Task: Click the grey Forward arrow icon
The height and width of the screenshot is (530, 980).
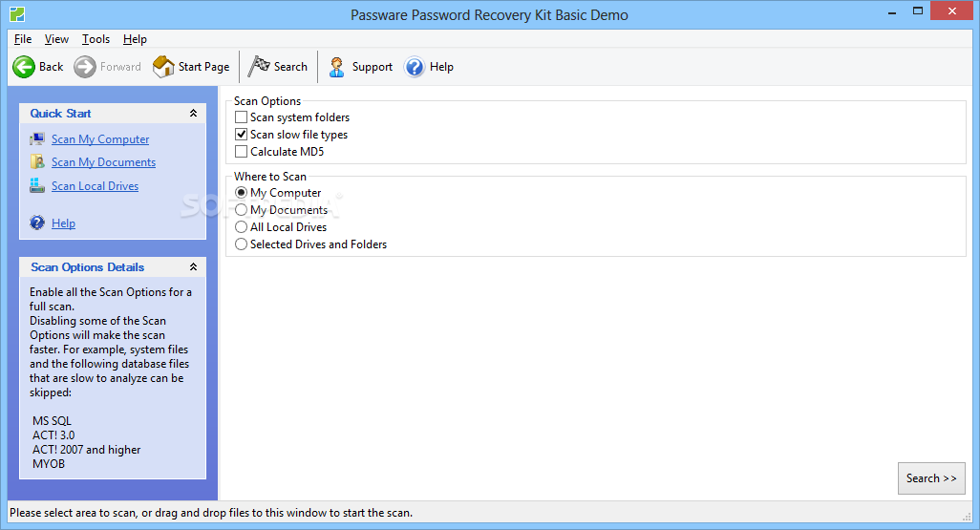Action: 85,67
